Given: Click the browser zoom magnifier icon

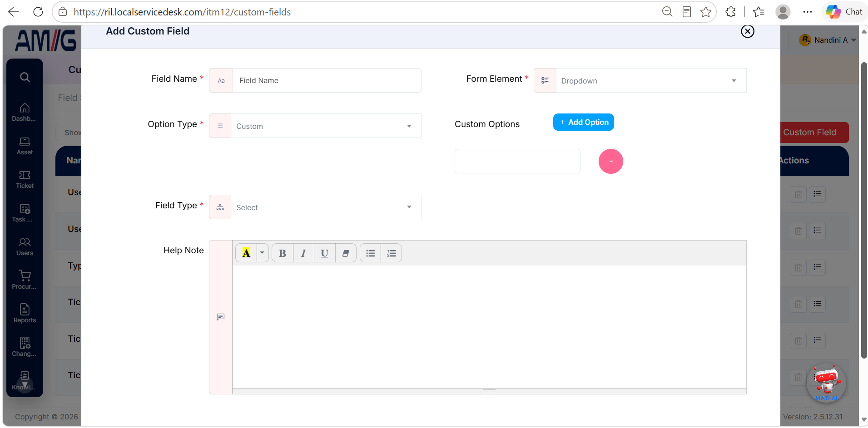Looking at the screenshot, I should (x=667, y=12).
